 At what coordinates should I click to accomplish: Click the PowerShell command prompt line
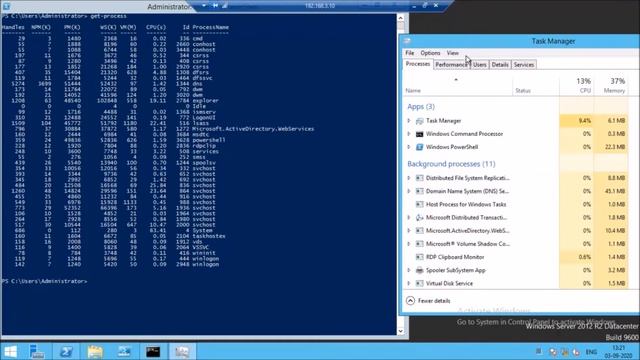(x=44, y=281)
